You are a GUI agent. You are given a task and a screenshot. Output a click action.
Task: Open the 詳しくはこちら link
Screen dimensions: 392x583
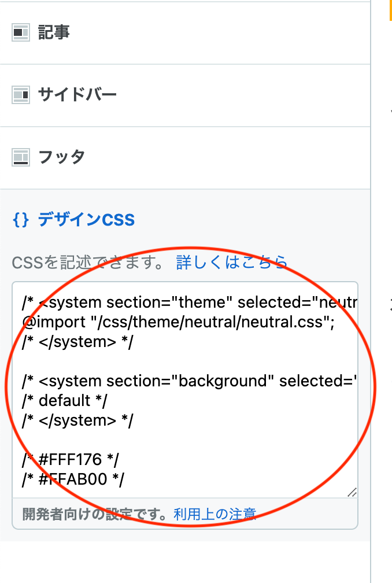pyautogui.click(x=231, y=263)
